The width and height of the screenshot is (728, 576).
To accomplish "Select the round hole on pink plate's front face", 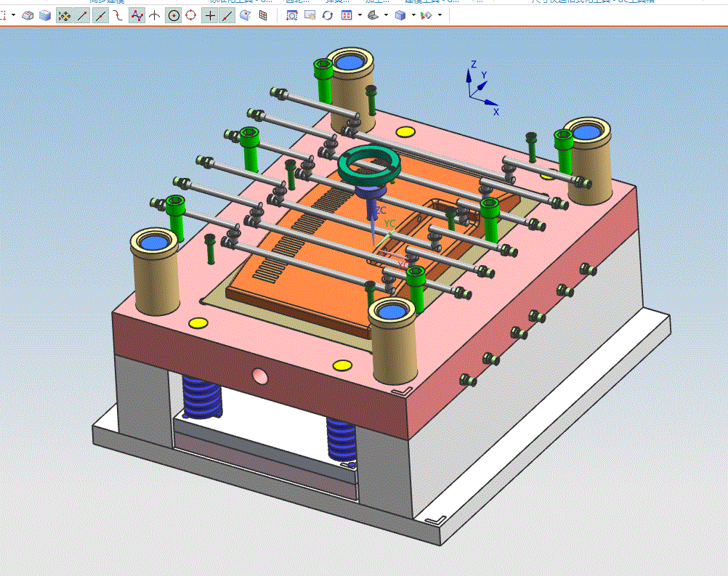I will click(260, 376).
